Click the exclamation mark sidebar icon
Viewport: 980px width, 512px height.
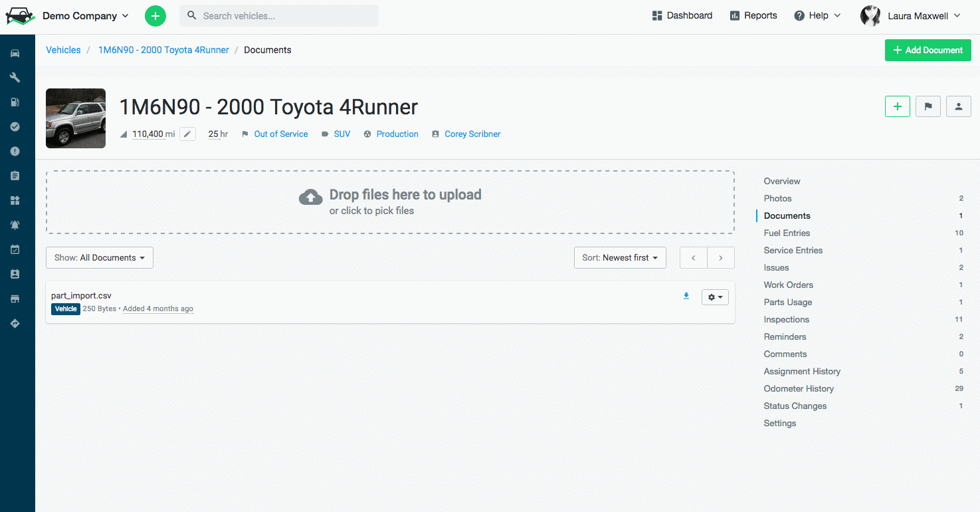[x=15, y=152]
